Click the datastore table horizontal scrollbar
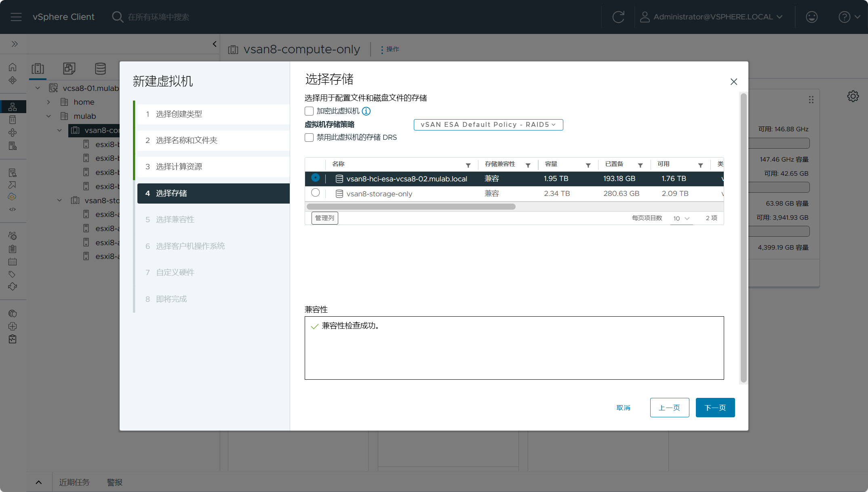This screenshot has height=492, width=868. pos(411,207)
